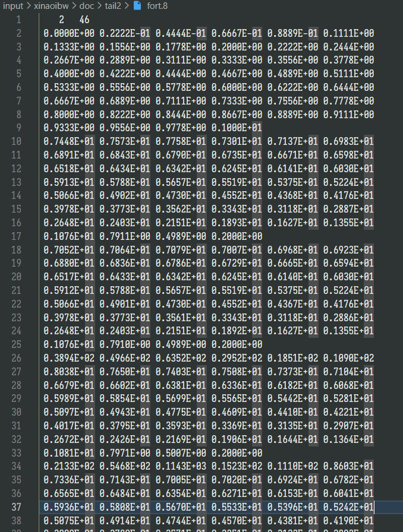This screenshot has height=532, width=403.
Task: Open the 'doc' breadcrumb segment
Action: click(x=87, y=6)
